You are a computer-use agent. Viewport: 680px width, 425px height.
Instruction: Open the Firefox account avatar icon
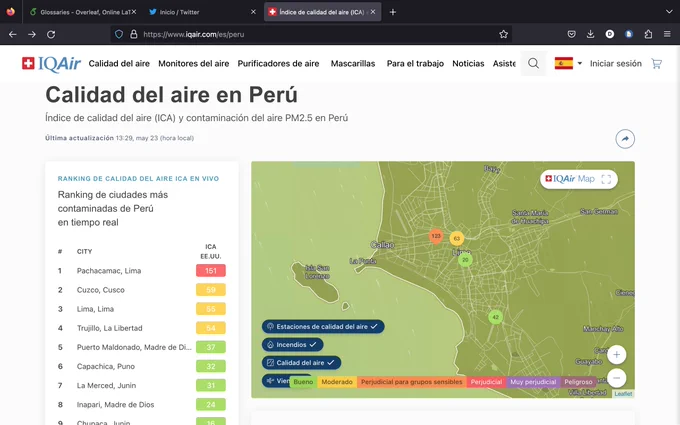tap(610, 34)
